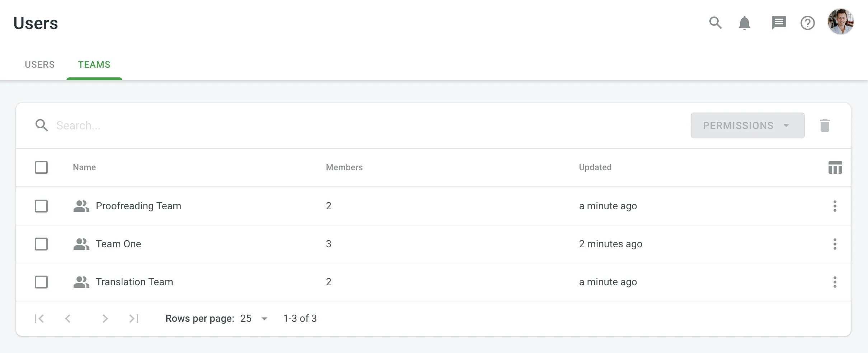Open the chat messages icon
Screen dimensions: 868x353
(x=779, y=23)
